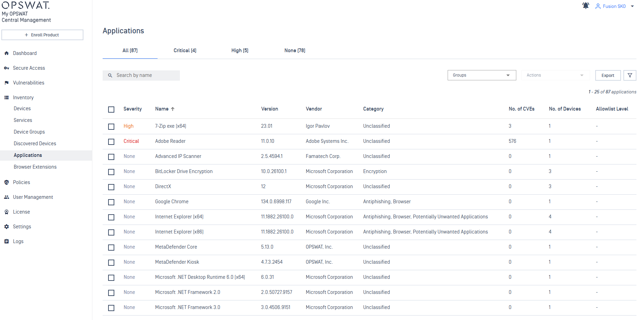This screenshot has width=644, height=320.
Task: Select the MetaDefender Core row checkbox
Action: point(111,248)
